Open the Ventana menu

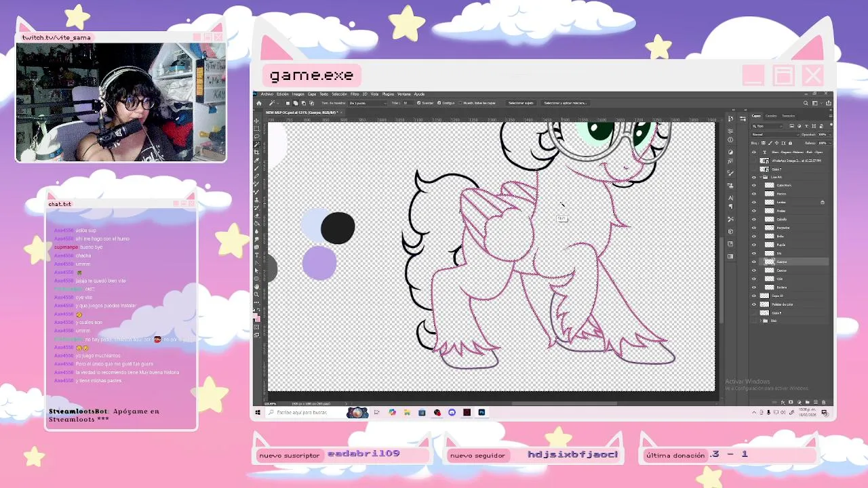pyautogui.click(x=404, y=94)
